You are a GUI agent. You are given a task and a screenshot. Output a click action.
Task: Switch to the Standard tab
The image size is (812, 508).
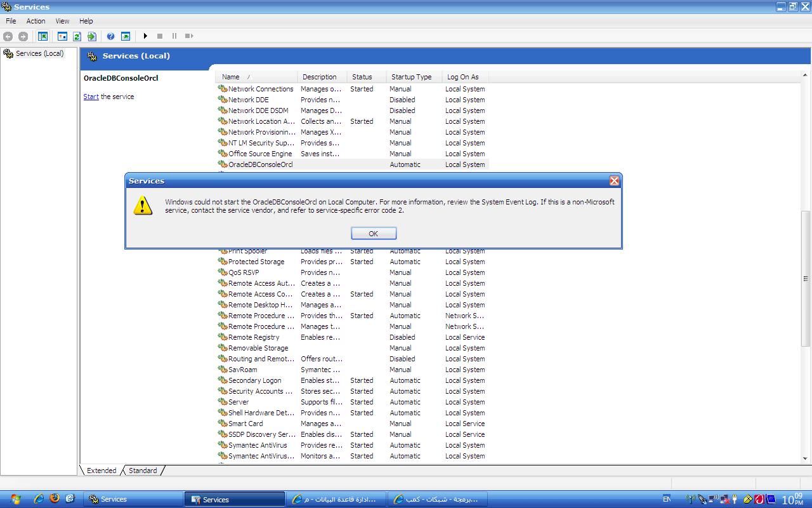[x=143, y=471]
